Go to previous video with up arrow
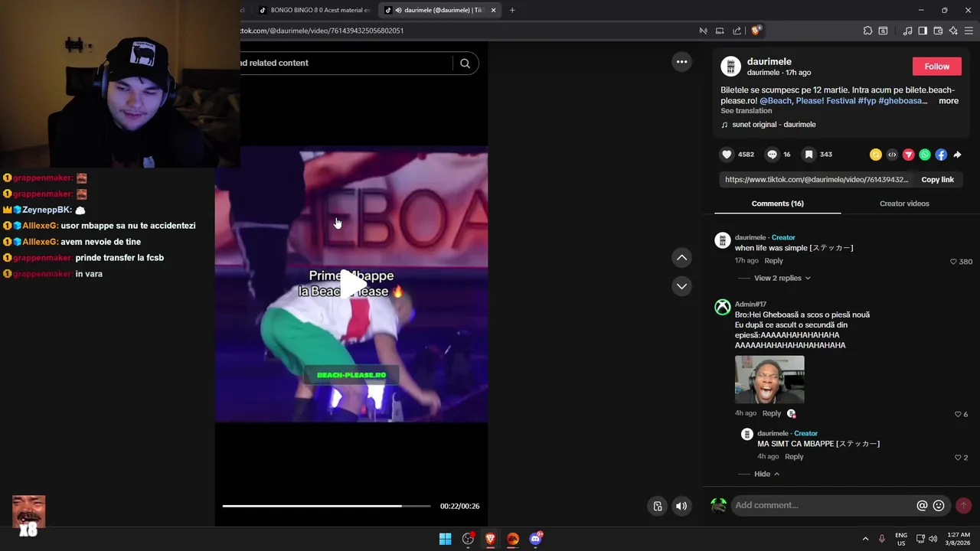This screenshot has height=551, width=980. pos(681,258)
